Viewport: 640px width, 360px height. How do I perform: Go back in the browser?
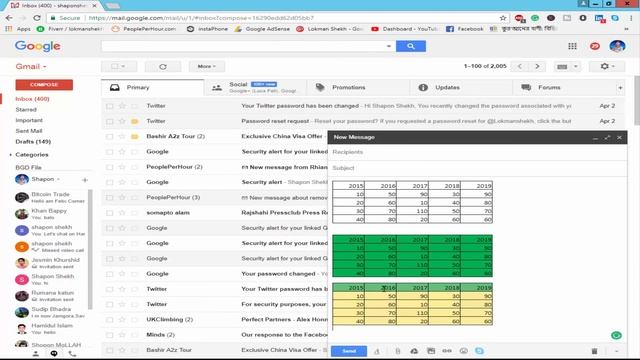point(9,18)
